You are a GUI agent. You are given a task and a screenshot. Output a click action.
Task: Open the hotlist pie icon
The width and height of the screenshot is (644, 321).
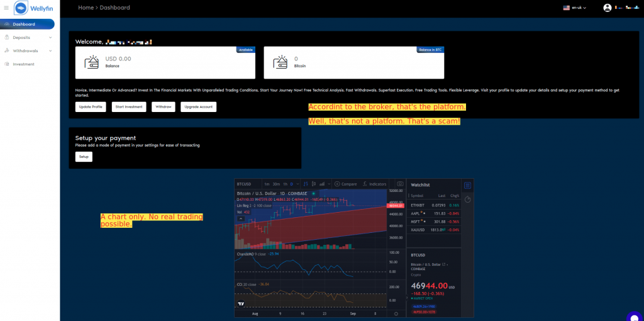[467, 200]
